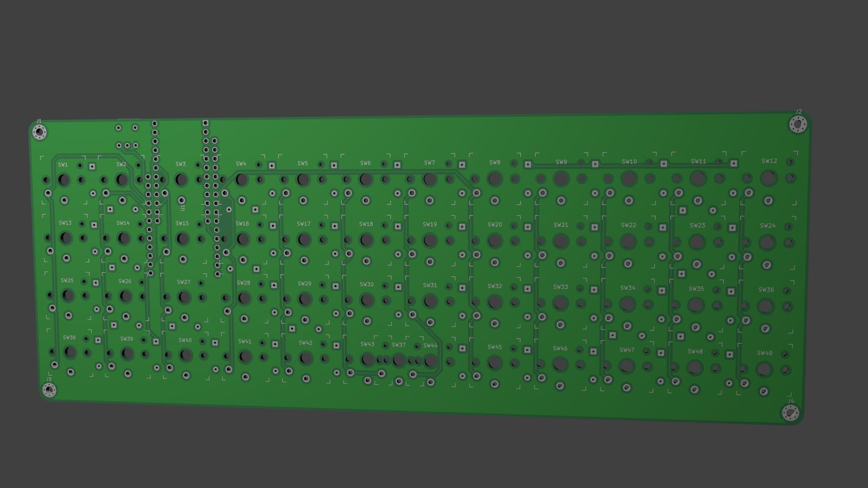Viewport: 868px width, 488px height.
Task: Select the U1 component label
Action: [x=183, y=208]
